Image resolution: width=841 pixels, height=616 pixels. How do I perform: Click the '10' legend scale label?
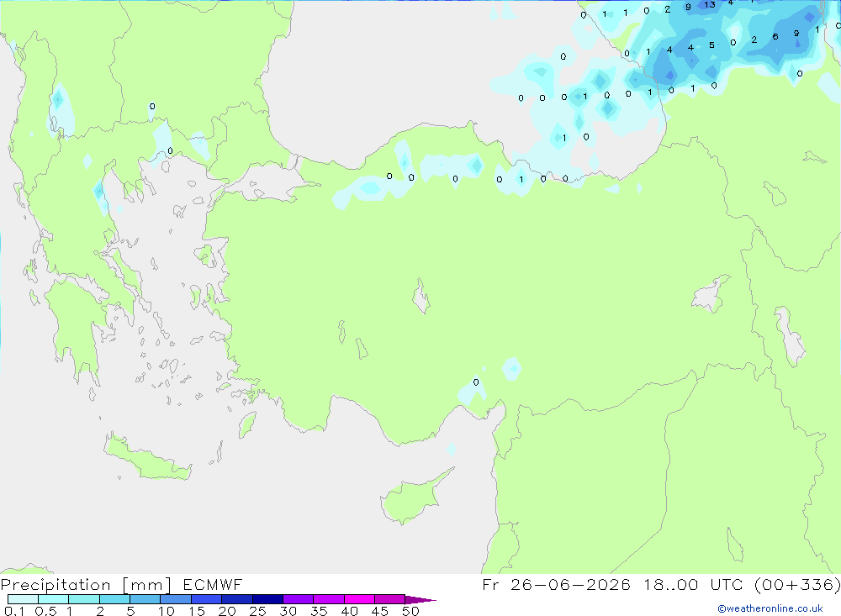(x=167, y=611)
